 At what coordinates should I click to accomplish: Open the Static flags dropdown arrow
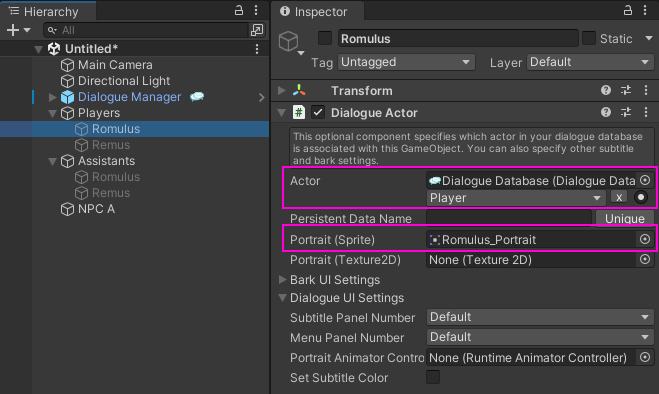[648, 38]
